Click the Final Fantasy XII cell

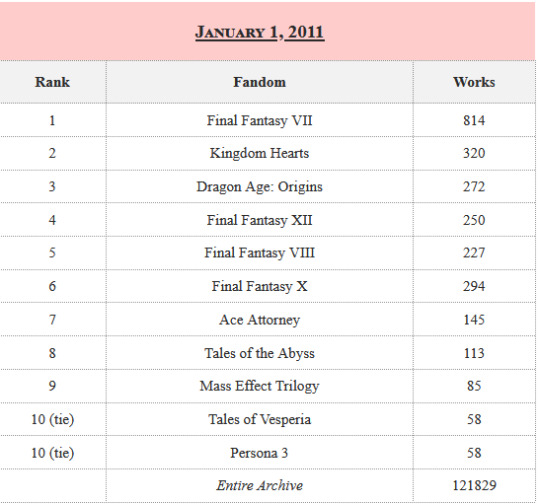[260, 220]
